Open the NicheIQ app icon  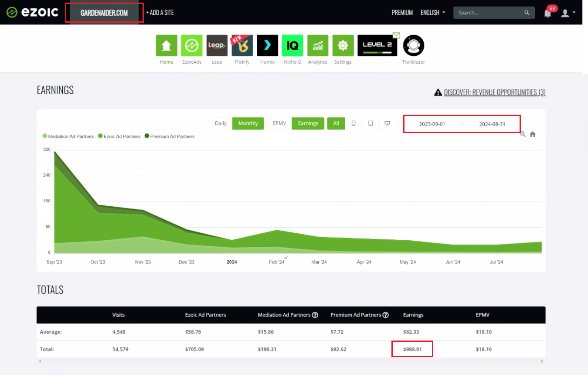point(292,45)
